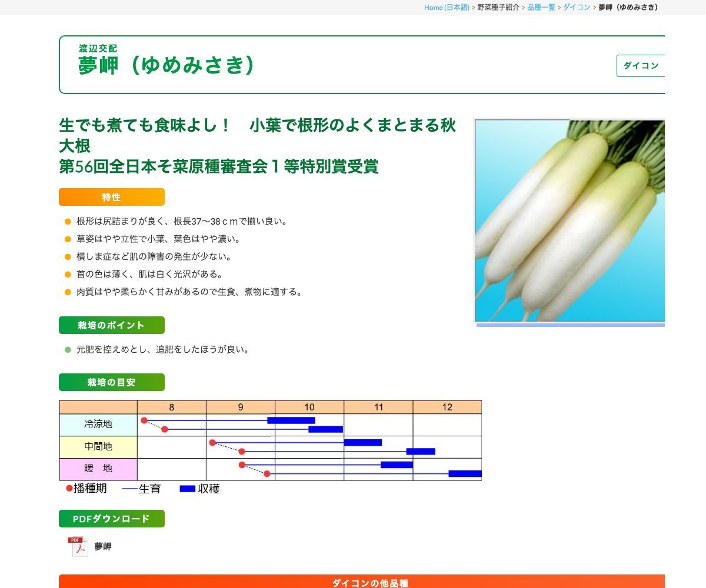The width and height of the screenshot is (706, 588).
Task: Open the Home (日本語) breadcrumb link
Action: coord(447,7)
